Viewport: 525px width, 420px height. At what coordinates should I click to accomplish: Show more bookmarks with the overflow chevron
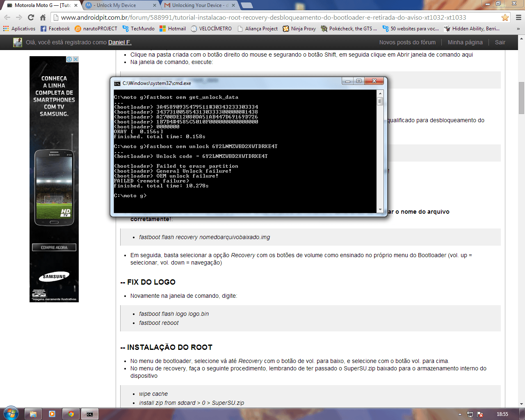518,29
